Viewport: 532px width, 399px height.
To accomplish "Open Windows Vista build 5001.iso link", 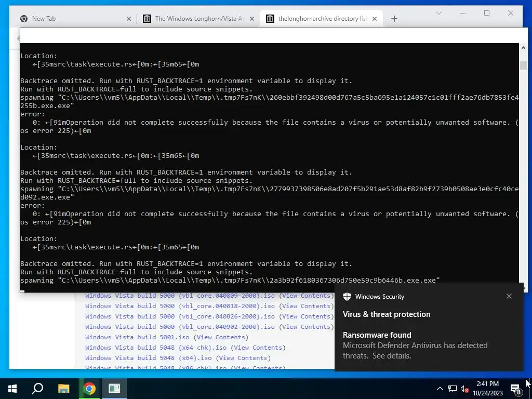I will pos(137,337).
